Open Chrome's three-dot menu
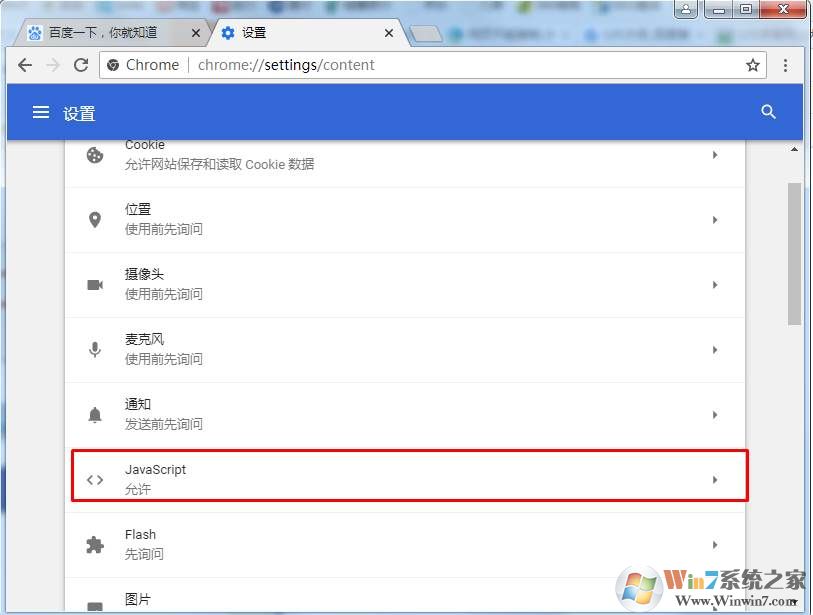This screenshot has width=813, height=615. pos(786,65)
